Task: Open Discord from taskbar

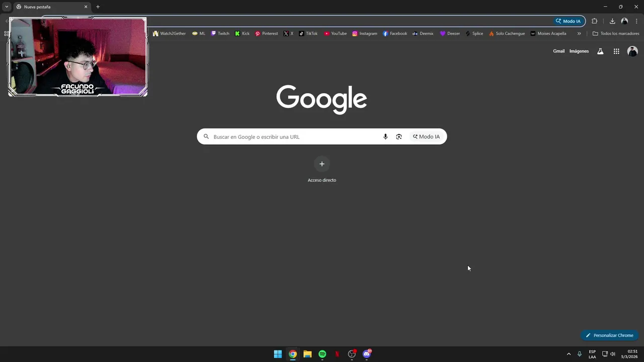Action: click(x=367, y=354)
